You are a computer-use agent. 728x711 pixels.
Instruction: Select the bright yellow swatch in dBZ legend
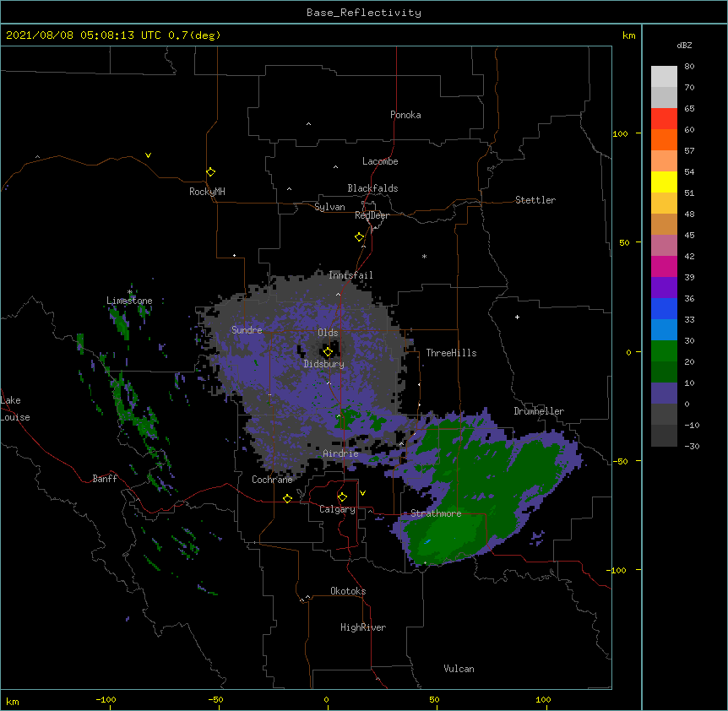(664, 182)
